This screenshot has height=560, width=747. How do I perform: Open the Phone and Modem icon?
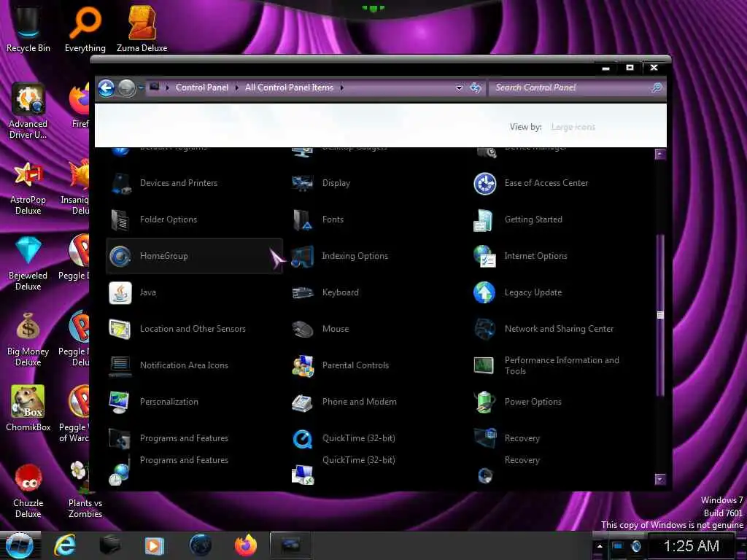303,402
